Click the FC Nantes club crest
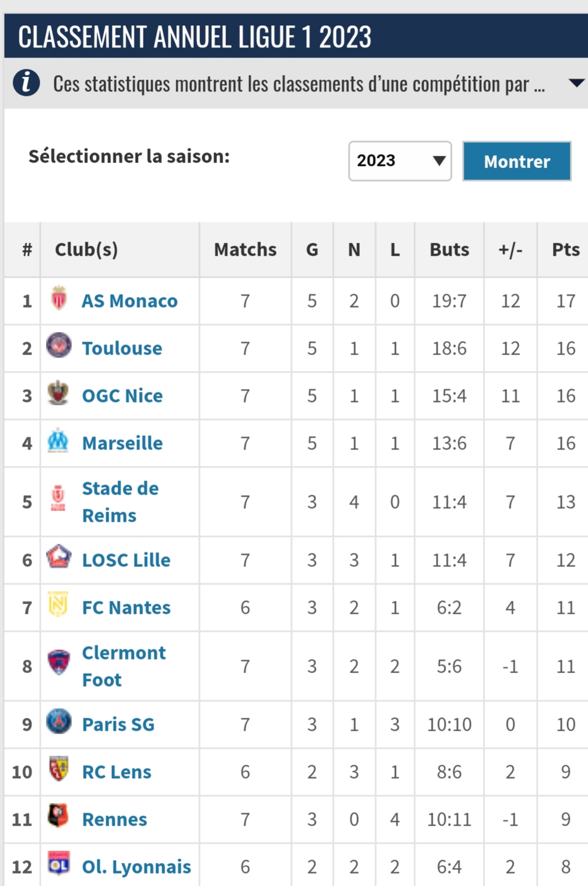Viewport: 588px width, 886px height. [x=58, y=605]
